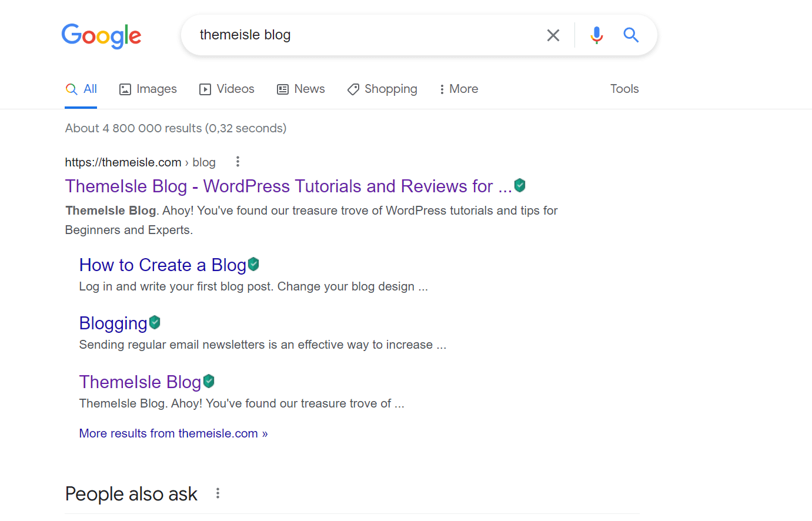812x521 pixels.
Task: Expand the More menu
Action: [x=459, y=89]
